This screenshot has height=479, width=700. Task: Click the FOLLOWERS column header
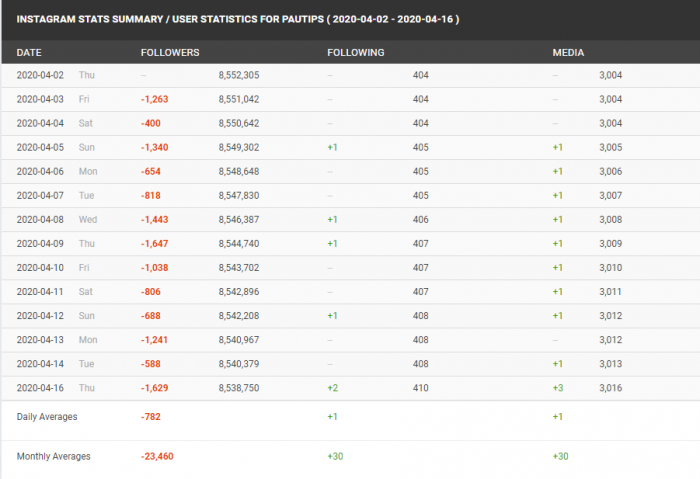tap(170, 52)
